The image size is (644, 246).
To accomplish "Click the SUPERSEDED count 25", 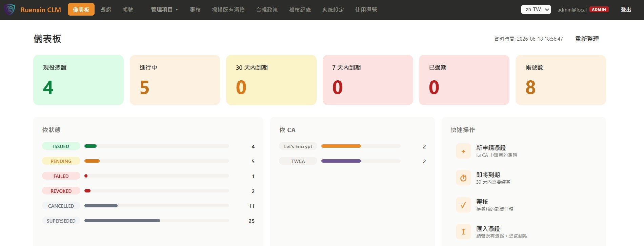I will 251,221.
